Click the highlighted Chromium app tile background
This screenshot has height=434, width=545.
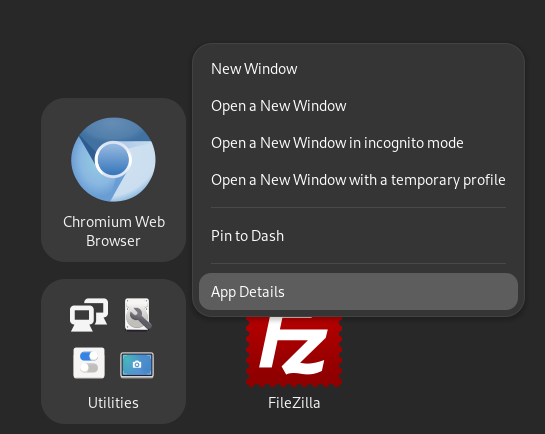pyautogui.click(x=113, y=180)
